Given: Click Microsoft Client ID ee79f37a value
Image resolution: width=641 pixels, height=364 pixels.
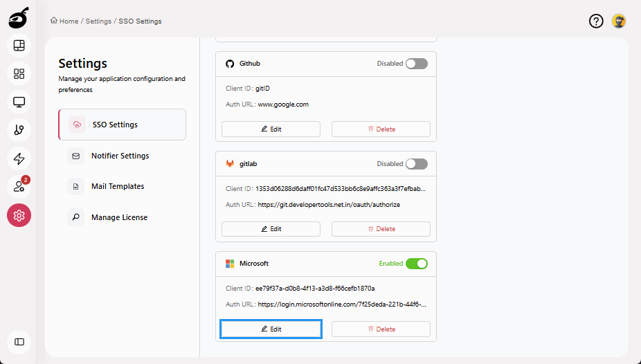Looking at the screenshot, I should point(315,289).
